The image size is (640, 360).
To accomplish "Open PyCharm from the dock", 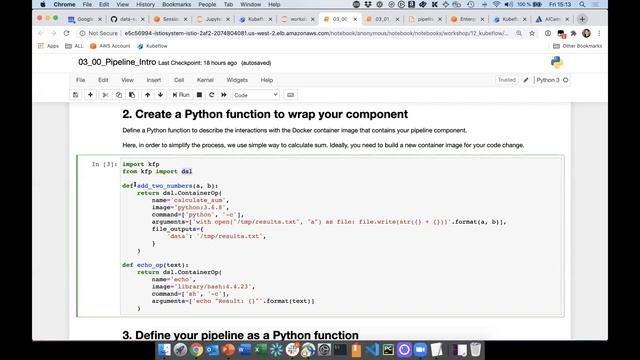I will point(388,350).
